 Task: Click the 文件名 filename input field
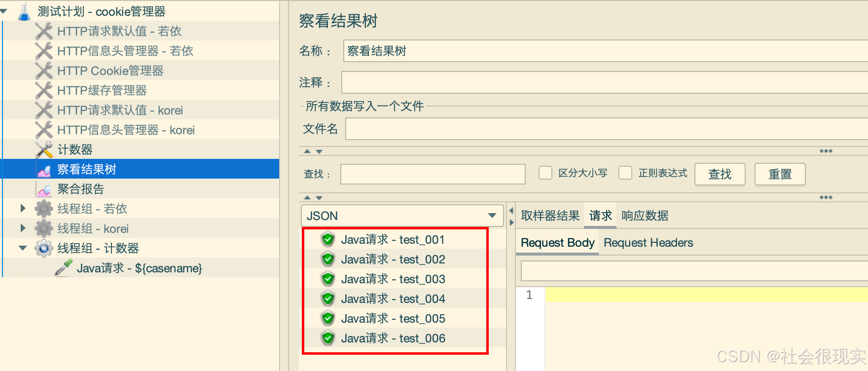607,129
